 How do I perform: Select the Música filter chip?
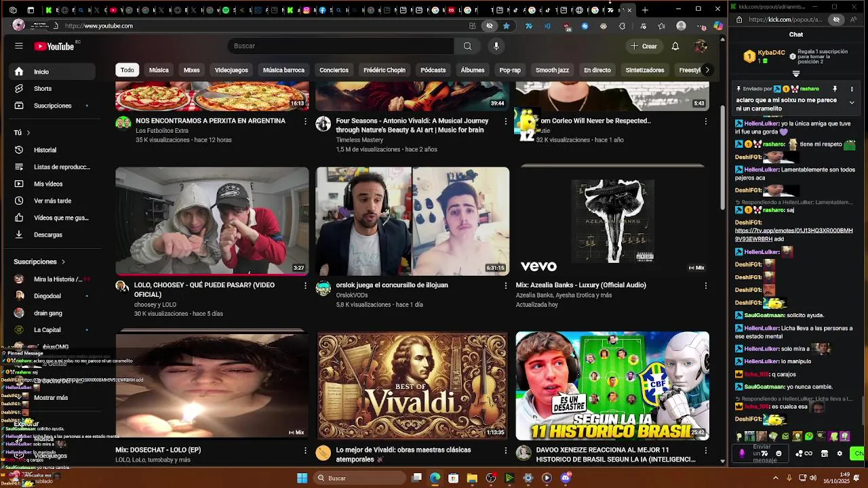point(159,70)
